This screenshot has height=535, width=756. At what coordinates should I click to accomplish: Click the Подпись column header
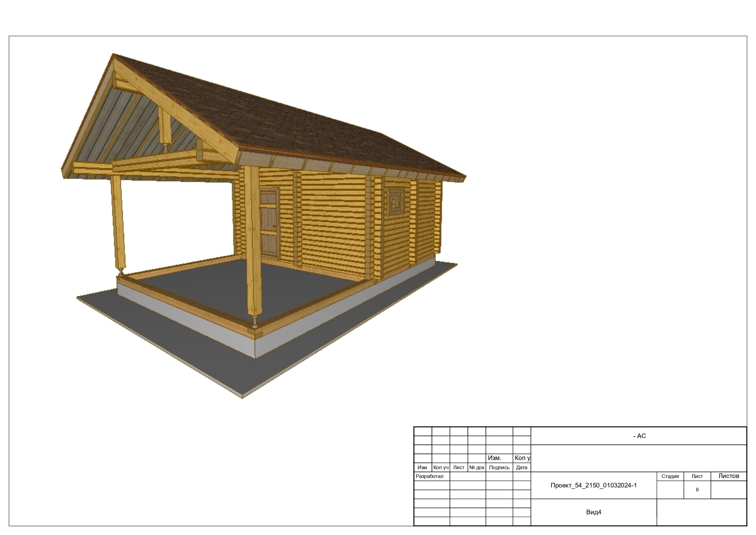click(499, 467)
